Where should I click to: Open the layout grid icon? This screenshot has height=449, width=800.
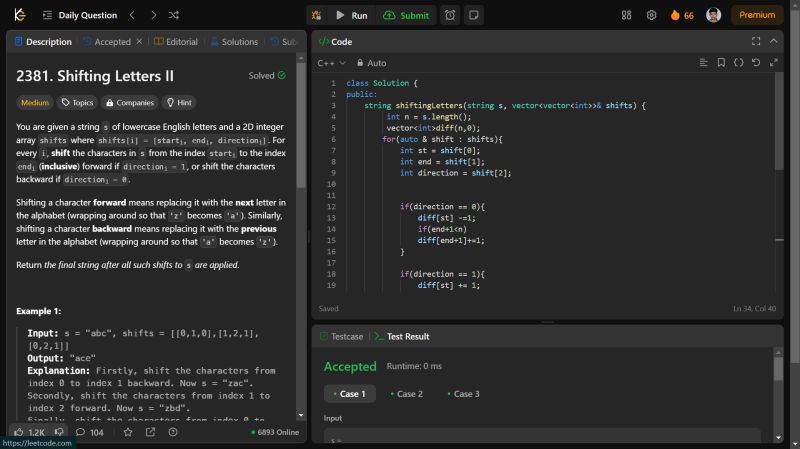627,15
